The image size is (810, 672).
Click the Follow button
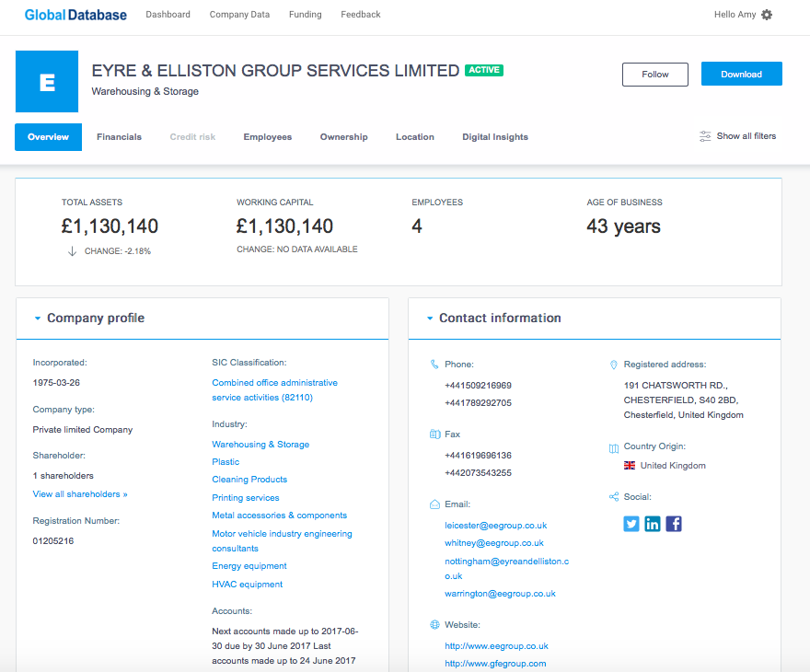pyautogui.click(x=655, y=75)
